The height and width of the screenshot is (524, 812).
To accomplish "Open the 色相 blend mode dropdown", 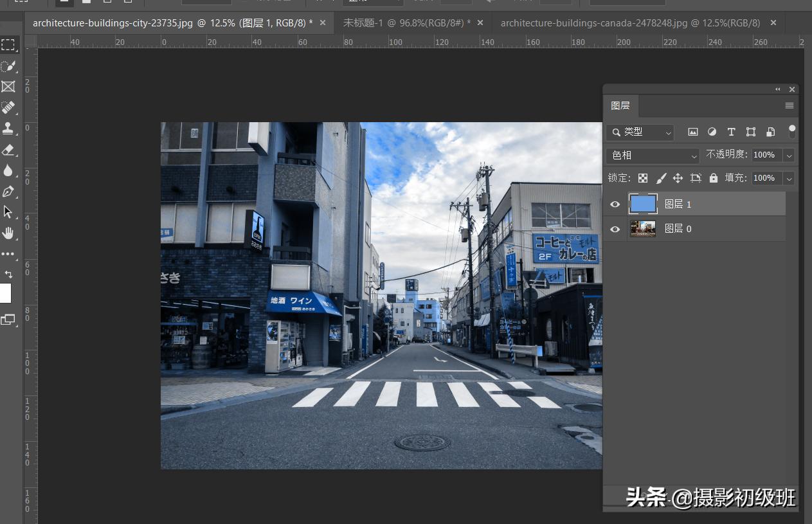I will (653, 156).
